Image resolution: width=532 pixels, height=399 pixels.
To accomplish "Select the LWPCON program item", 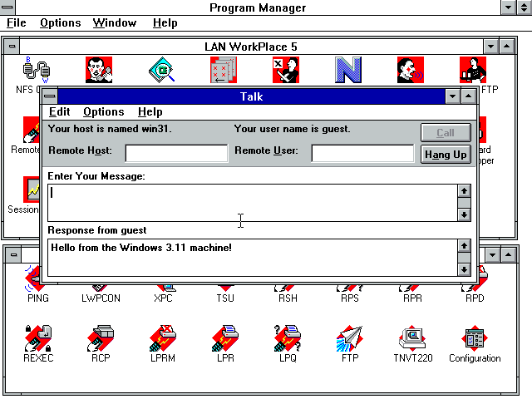I will 101,298.
